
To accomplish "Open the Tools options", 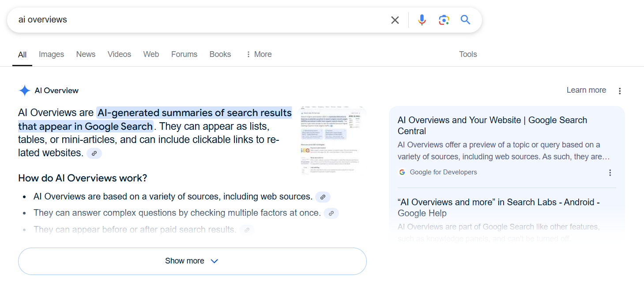I will tap(468, 54).
